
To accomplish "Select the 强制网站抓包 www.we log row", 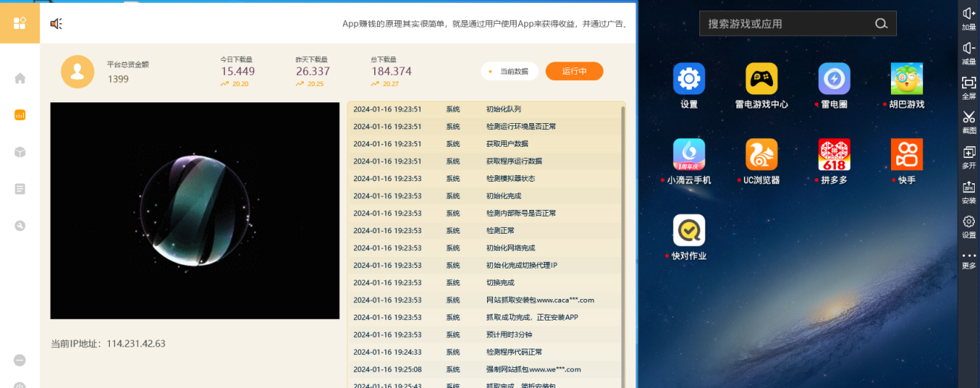I will [484, 369].
